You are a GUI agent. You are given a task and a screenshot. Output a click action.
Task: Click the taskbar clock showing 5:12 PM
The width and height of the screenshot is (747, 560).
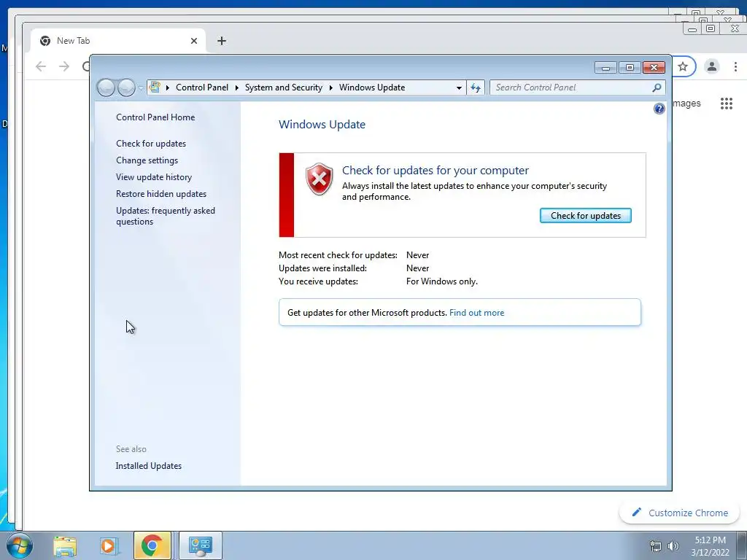click(710, 546)
